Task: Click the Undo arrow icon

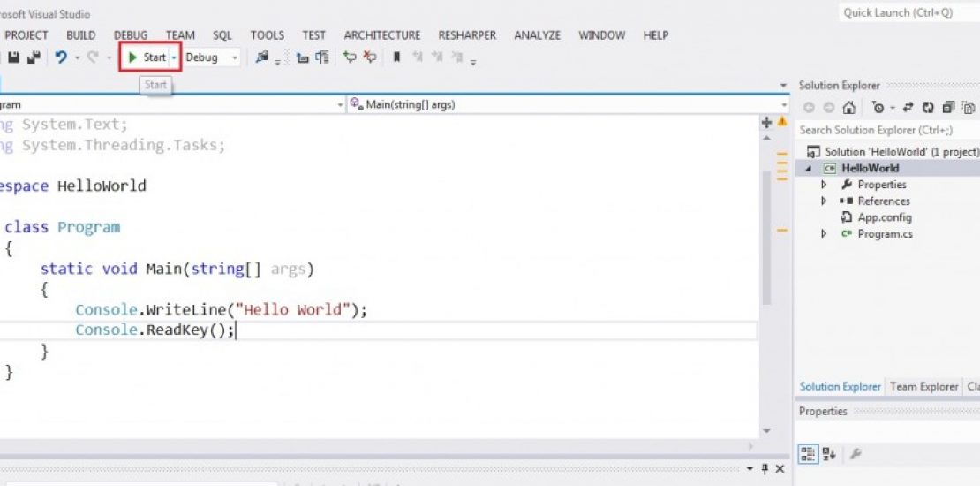Action: tap(61, 57)
